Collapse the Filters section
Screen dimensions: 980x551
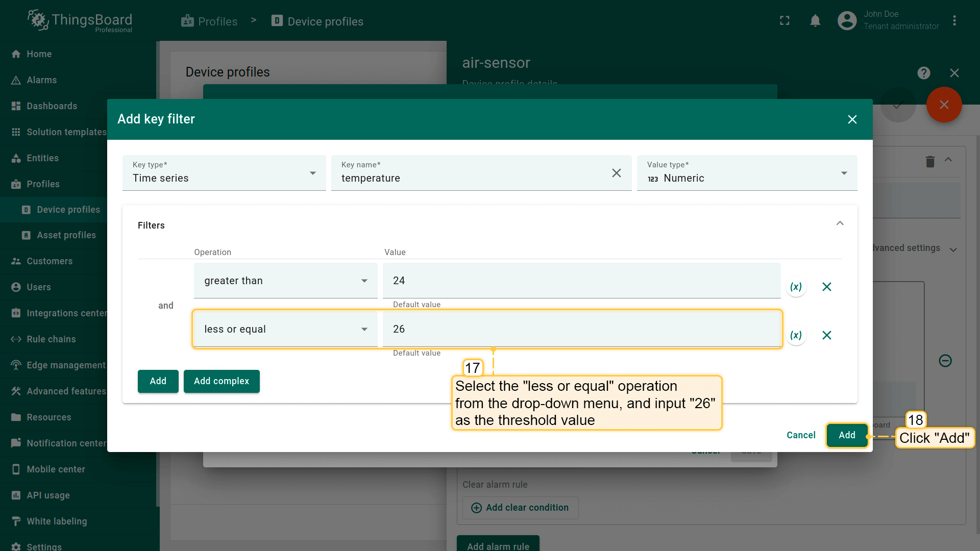coord(840,223)
